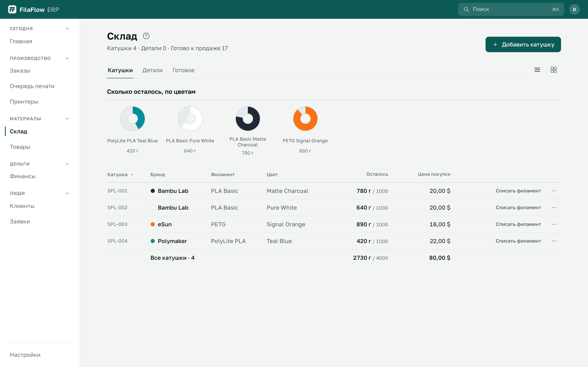Open more options for SPL-004 row
This screenshot has width=588, height=367.
pyautogui.click(x=554, y=241)
